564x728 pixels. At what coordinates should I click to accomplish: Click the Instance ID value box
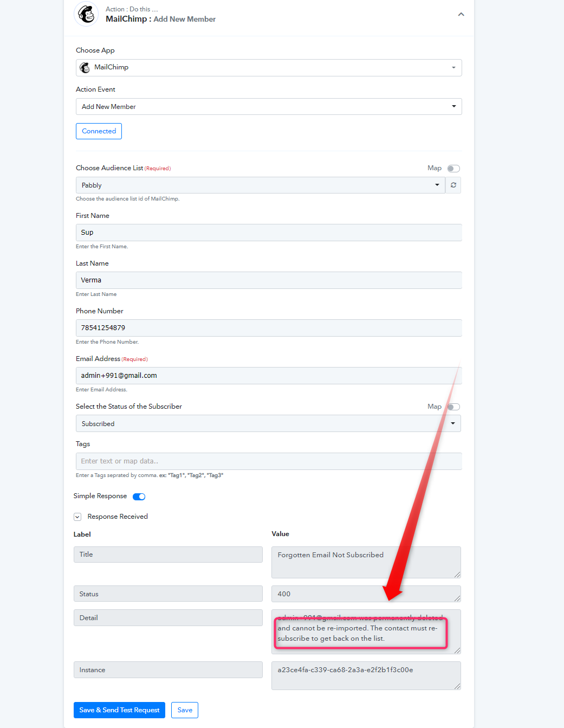pyautogui.click(x=366, y=675)
